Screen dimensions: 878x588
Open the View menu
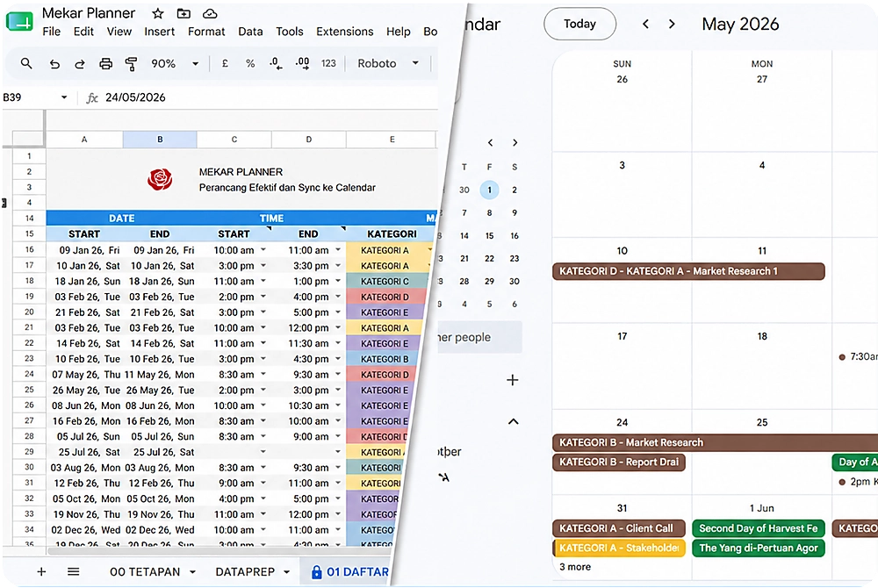[x=119, y=32]
